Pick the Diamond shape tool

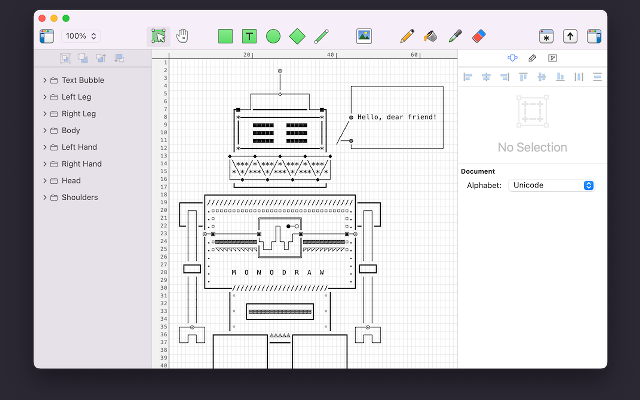(x=297, y=36)
